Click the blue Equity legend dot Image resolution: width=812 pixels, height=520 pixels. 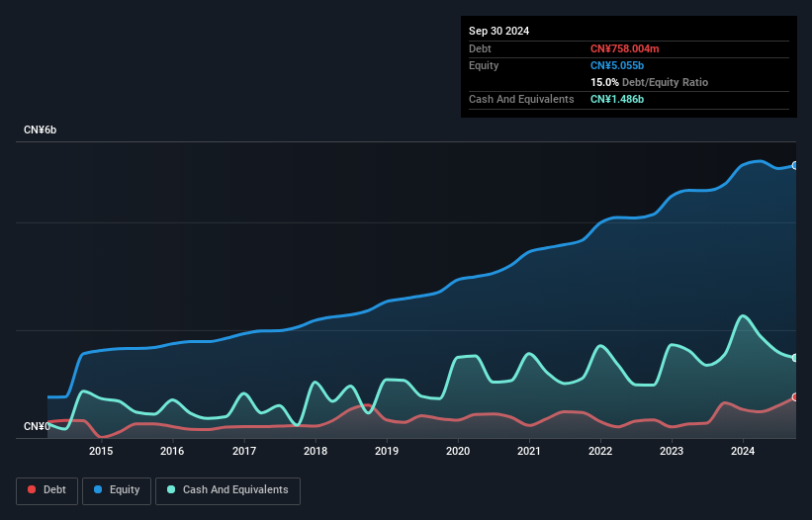98,489
